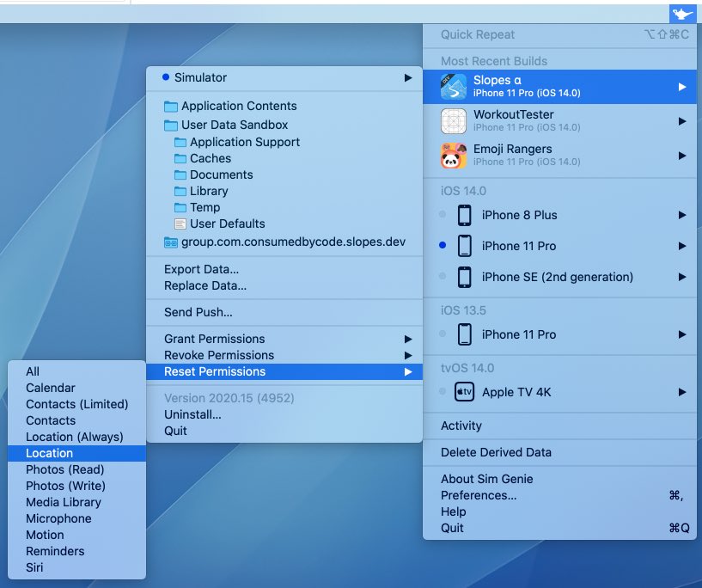The width and height of the screenshot is (702, 588).
Task: Click the status dot beside Apple TV 4K
Action: tap(443, 391)
